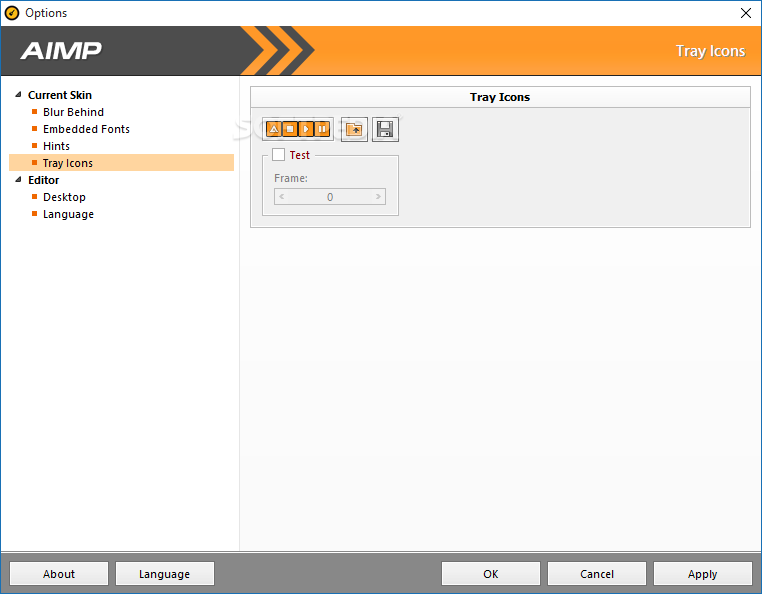Decrease Frame value with left arrow
Image resolution: width=762 pixels, height=594 pixels.
click(281, 196)
